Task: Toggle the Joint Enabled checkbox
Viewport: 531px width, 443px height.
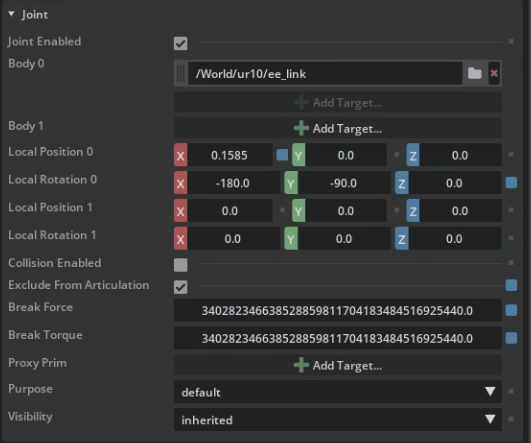Action: tap(180, 43)
